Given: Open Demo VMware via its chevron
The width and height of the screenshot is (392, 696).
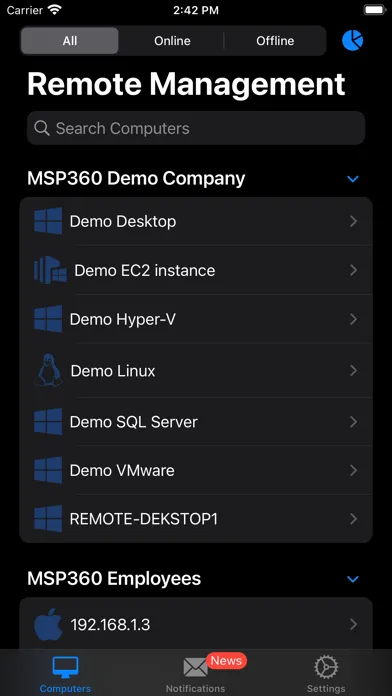Looking at the screenshot, I should coord(353,471).
